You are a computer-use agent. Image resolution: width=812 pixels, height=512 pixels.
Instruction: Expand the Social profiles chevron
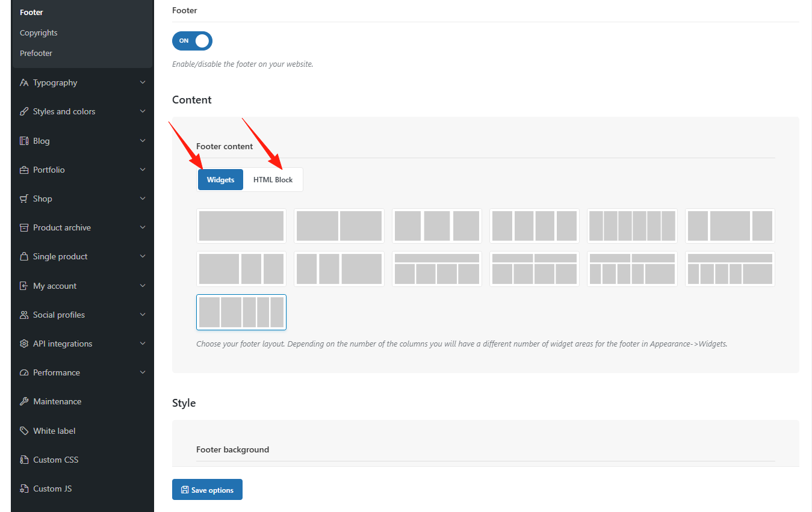[x=143, y=315]
